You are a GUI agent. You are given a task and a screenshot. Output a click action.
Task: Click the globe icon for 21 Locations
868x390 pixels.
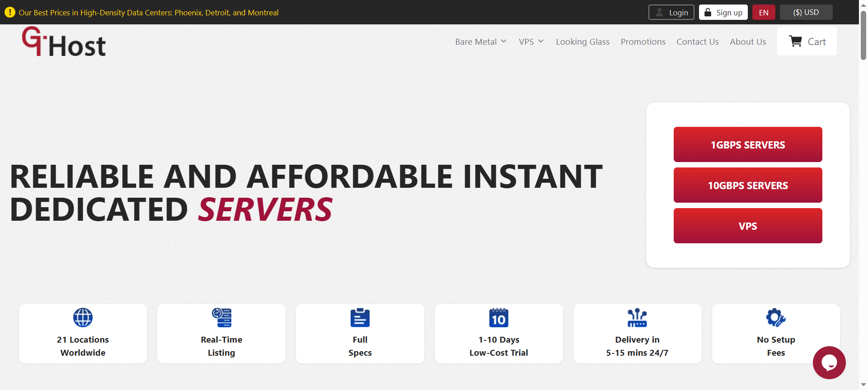(83, 318)
